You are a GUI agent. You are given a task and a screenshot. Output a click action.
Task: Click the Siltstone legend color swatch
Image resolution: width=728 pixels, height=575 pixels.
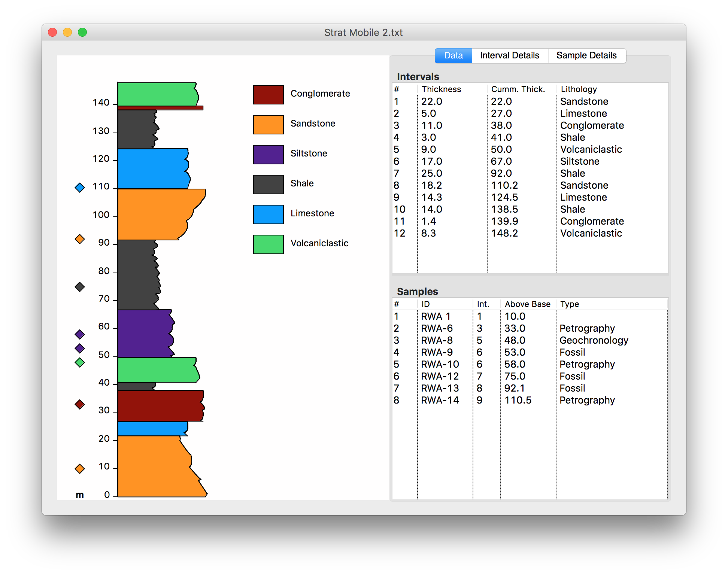(x=268, y=155)
